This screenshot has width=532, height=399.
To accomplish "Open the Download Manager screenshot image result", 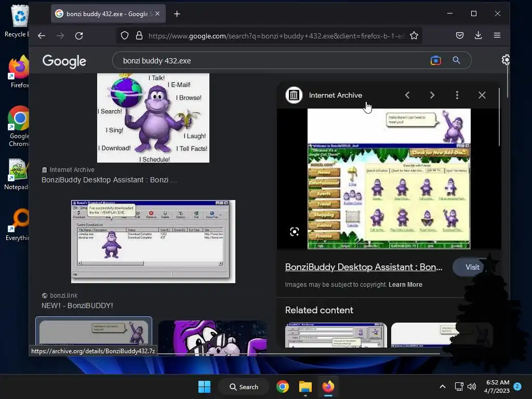I will [153, 242].
